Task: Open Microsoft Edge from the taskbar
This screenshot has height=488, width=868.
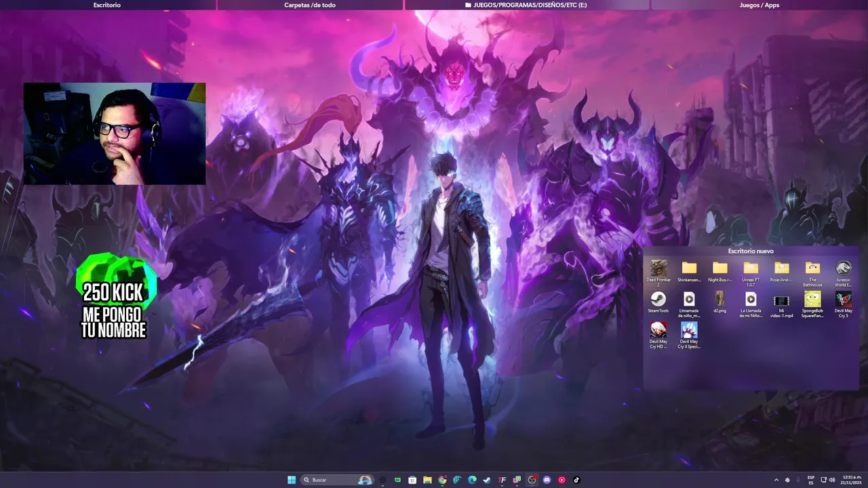Action: [472, 480]
